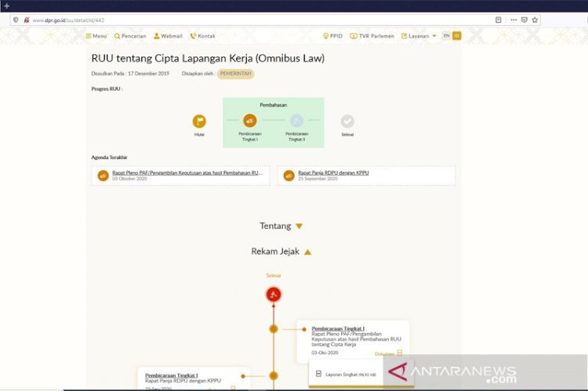Click the red Selesai gavel timeline marker

coord(273,295)
